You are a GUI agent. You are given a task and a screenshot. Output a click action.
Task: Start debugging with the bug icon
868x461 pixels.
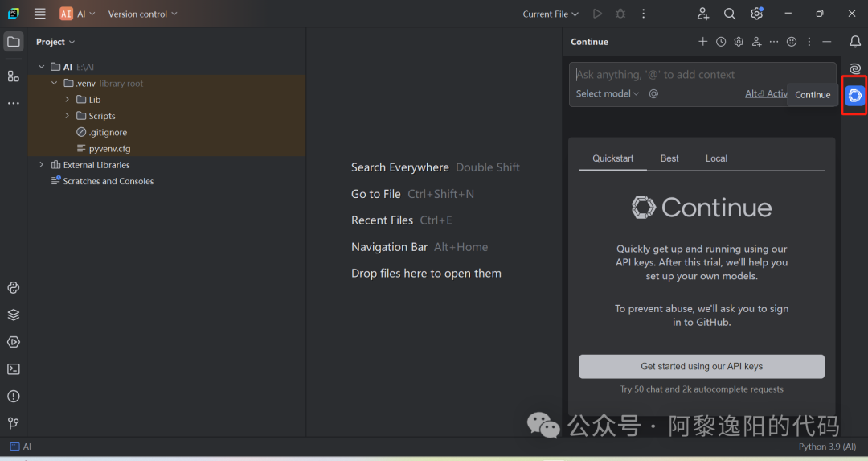620,14
